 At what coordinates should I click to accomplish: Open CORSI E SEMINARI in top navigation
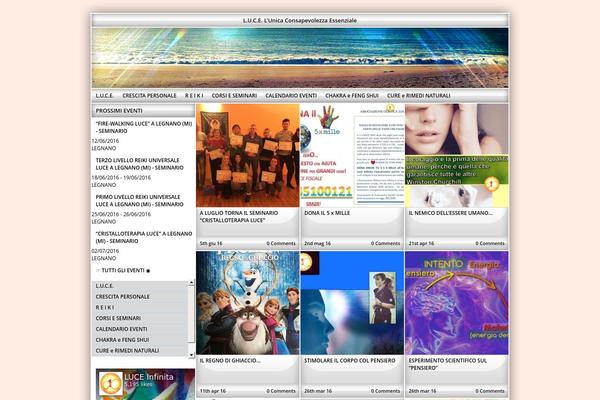tap(234, 95)
